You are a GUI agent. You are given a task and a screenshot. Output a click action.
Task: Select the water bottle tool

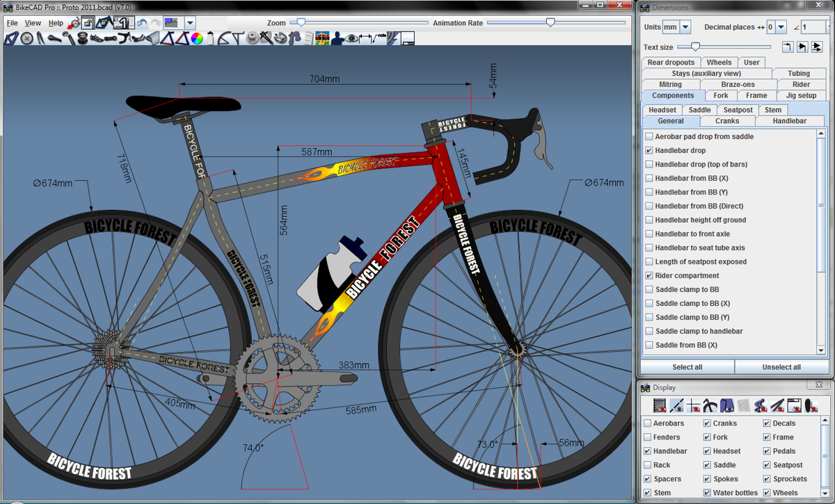click(x=209, y=39)
